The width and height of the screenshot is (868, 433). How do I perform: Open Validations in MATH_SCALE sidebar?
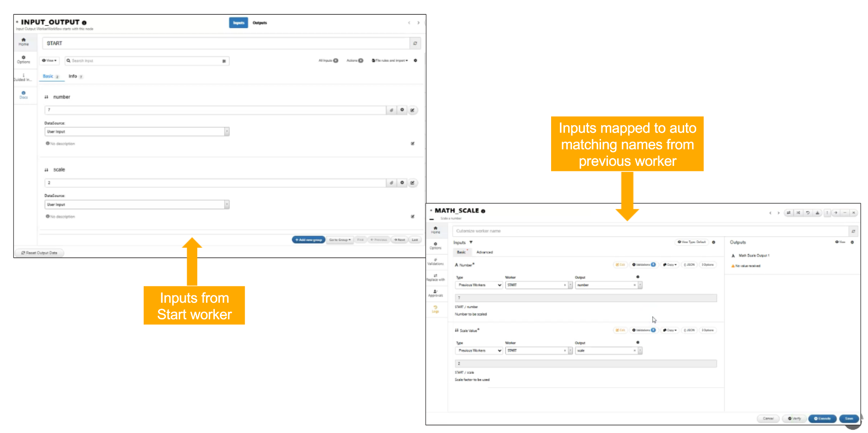coord(436,262)
